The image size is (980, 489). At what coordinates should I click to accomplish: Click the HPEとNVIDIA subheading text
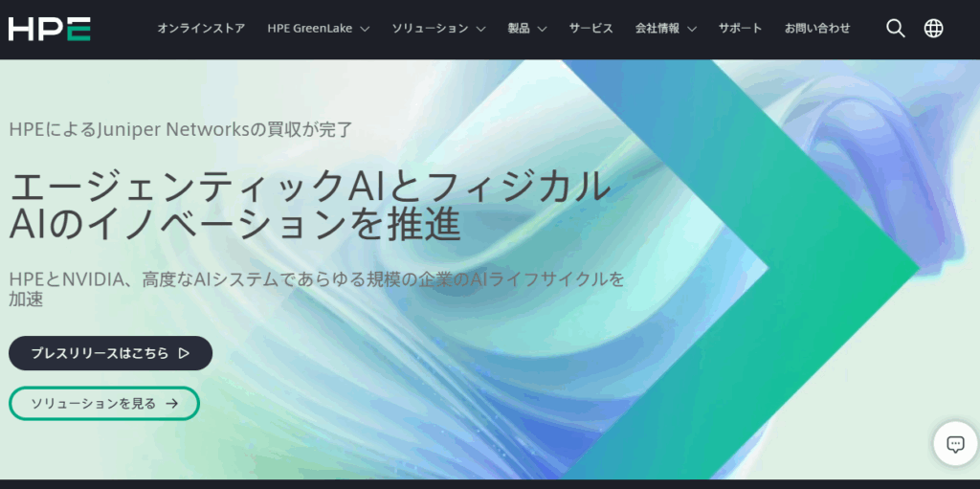316,288
